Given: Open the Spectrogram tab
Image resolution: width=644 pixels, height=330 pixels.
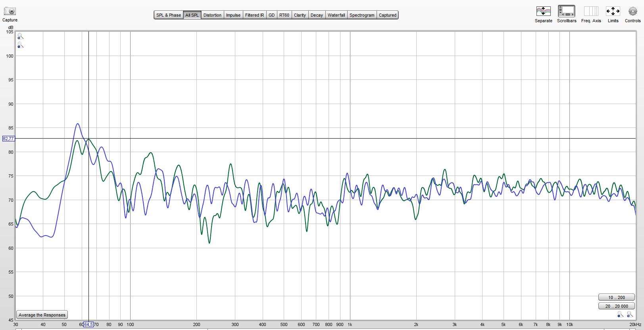Looking at the screenshot, I should [362, 15].
